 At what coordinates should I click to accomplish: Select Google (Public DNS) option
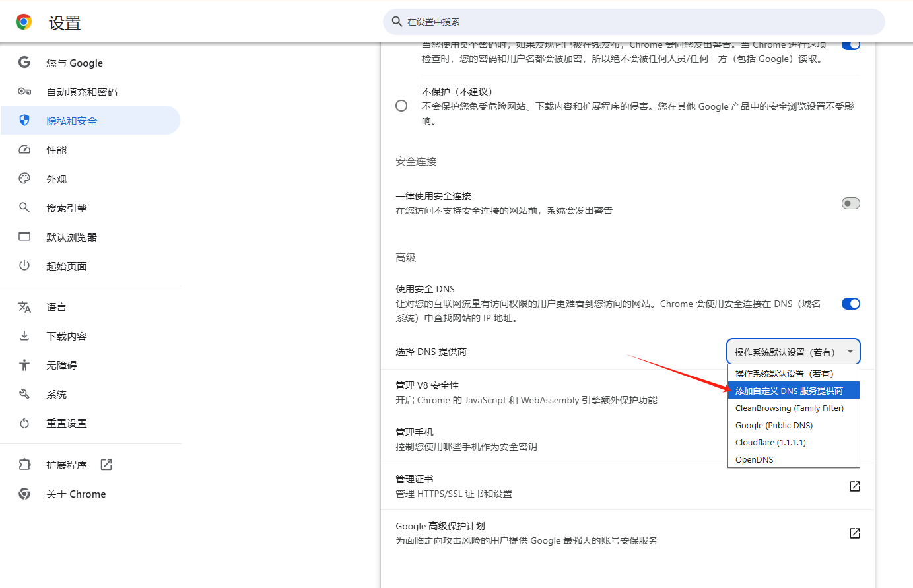pos(794,425)
